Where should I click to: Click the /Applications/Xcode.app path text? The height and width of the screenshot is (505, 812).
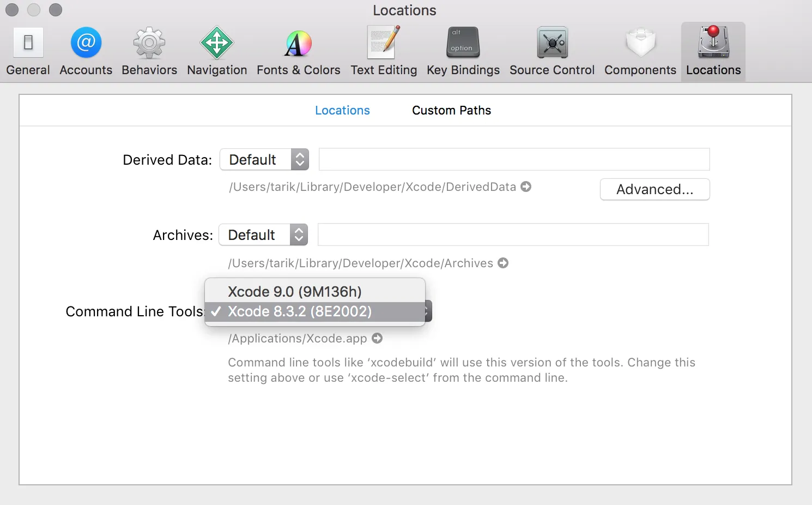298,338
